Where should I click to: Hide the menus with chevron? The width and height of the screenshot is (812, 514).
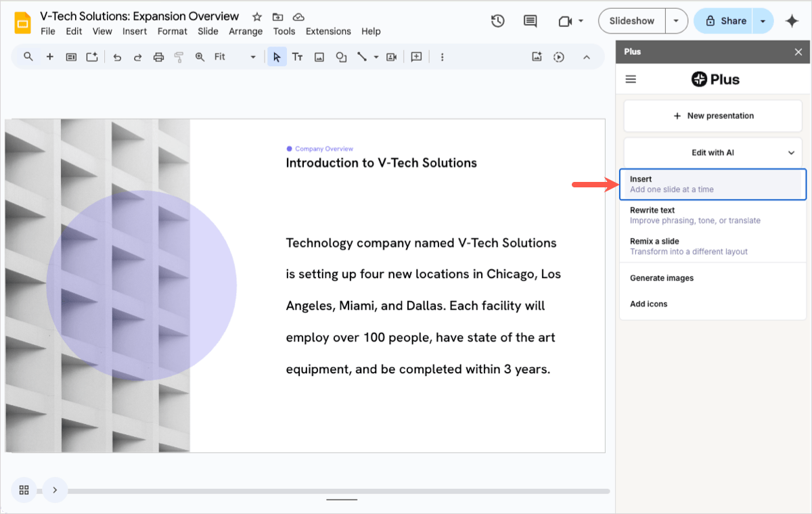coord(587,57)
